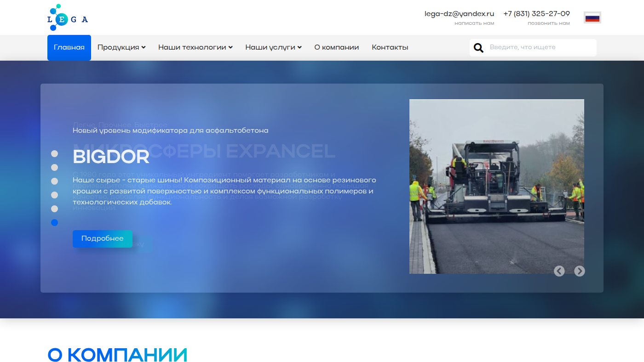The image size is (644, 362).
Task: Expand the Продукция dropdown menu
Action: point(121,47)
